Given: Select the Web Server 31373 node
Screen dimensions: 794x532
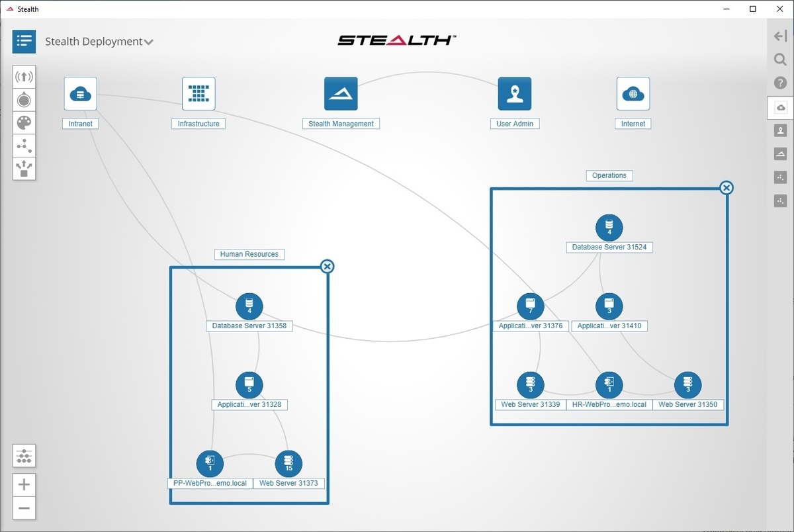Looking at the screenshot, I should coord(288,464).
